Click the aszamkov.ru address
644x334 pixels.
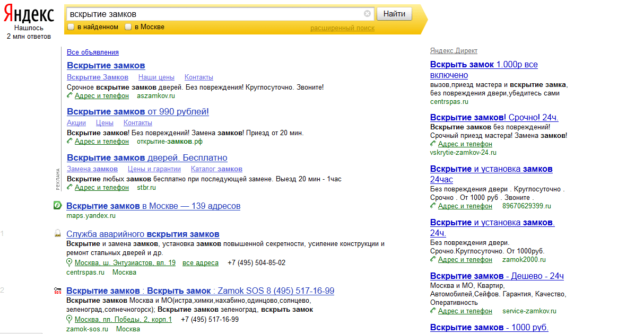[x=156, y=96]
